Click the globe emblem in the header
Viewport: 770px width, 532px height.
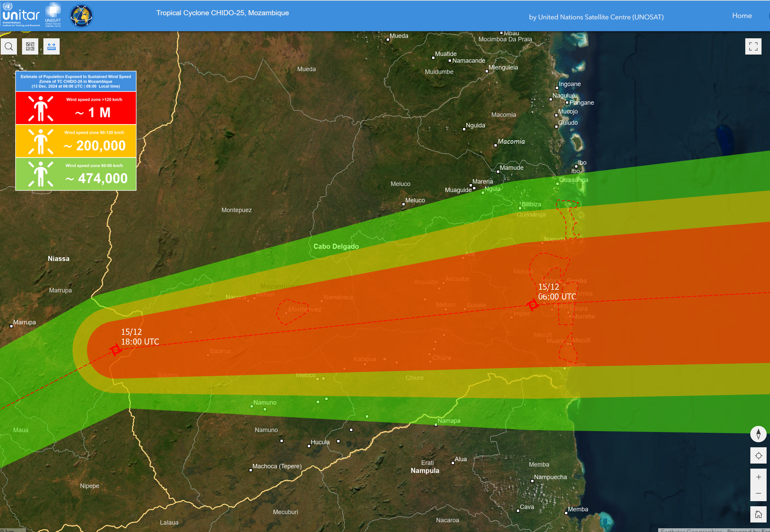click(81, 15)
